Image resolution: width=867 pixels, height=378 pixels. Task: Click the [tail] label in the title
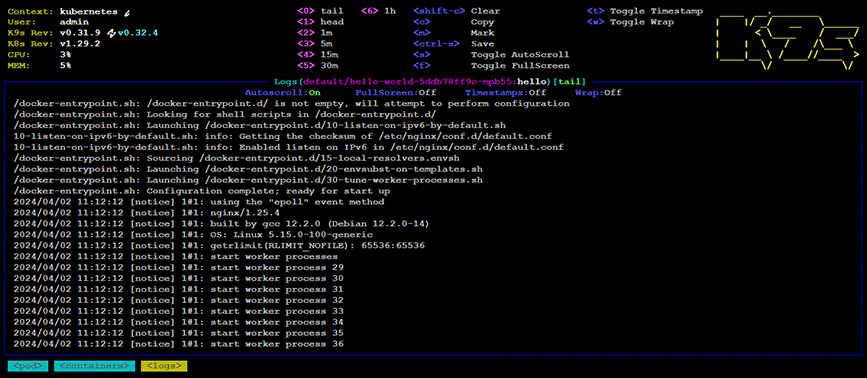pyautogui.click(x=569, y=81)
